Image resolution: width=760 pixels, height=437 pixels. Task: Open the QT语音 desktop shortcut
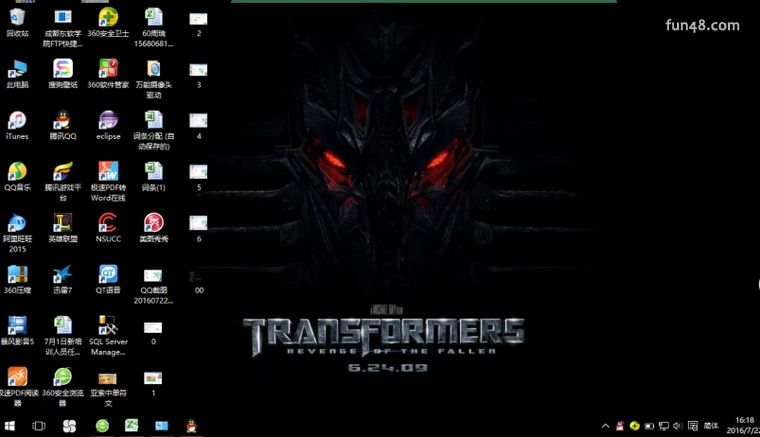(x=108, y=274)
